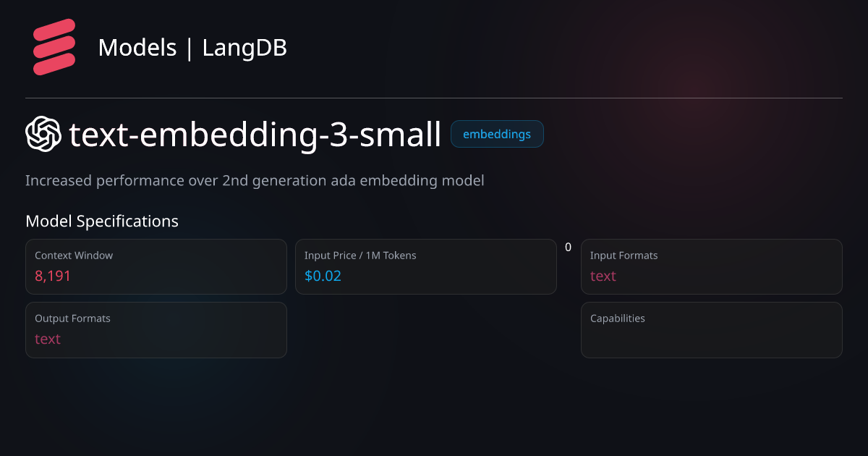Click the text-embedding-3-small model title
The height and width of the screenshot is (456, 868).
click(255, 135)
